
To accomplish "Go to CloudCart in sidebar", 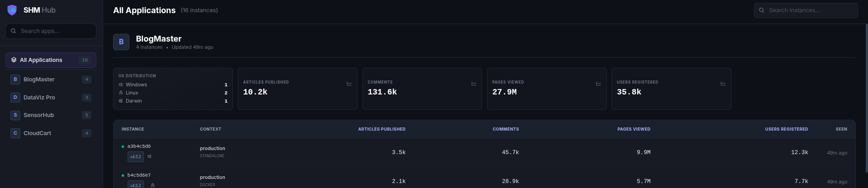I will 37,133.
